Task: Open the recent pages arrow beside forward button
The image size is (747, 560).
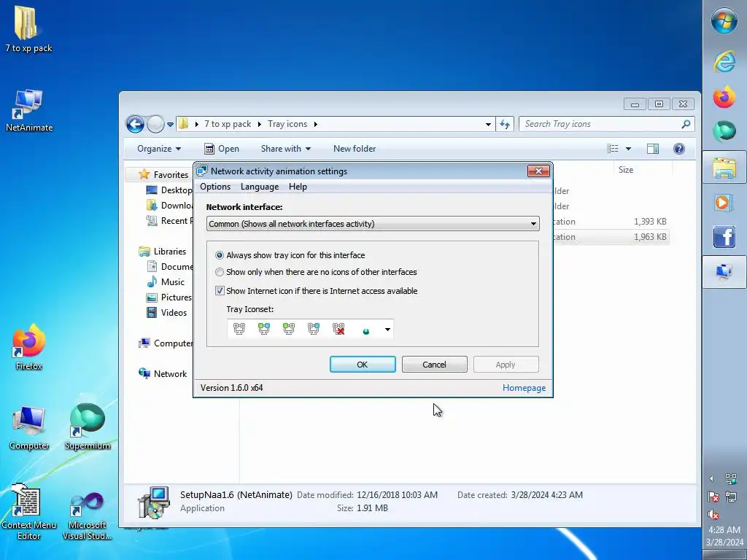Action: [170, 125]
